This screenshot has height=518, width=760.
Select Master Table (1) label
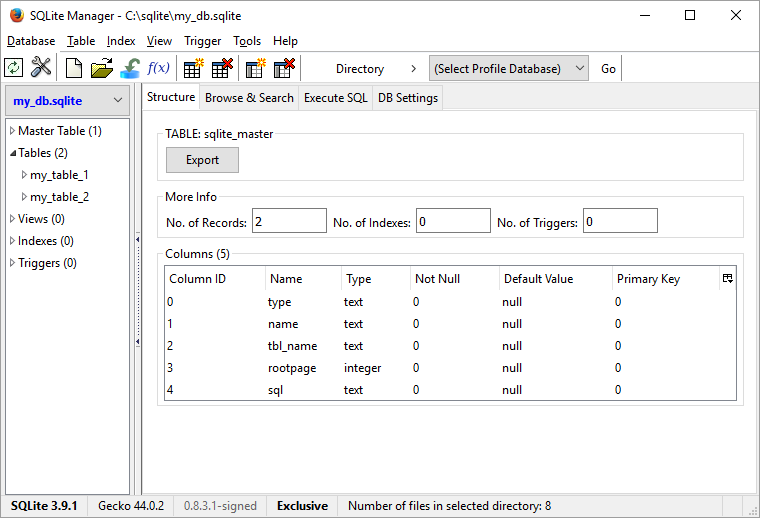pyautogui.click(x=60, y=131)
